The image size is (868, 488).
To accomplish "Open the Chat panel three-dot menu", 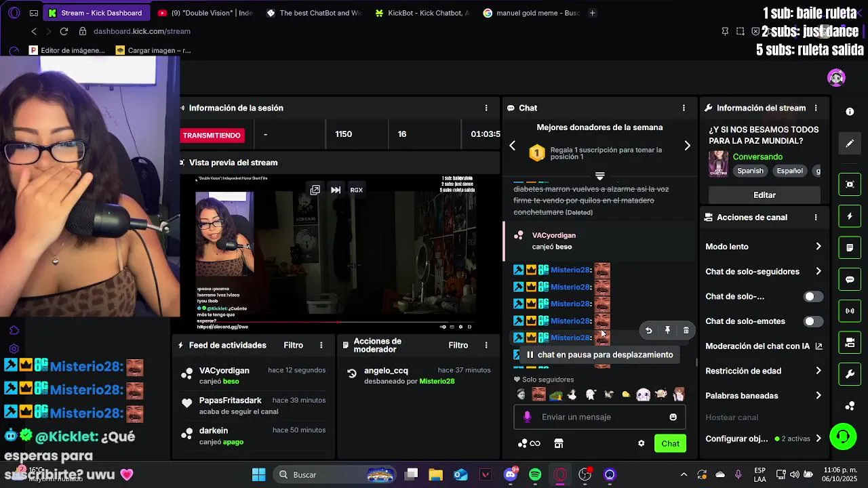I will coord(684,108).
